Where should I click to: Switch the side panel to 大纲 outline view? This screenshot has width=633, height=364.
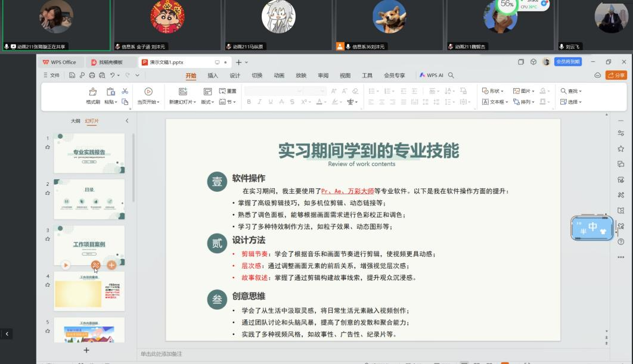coord(75,121)
